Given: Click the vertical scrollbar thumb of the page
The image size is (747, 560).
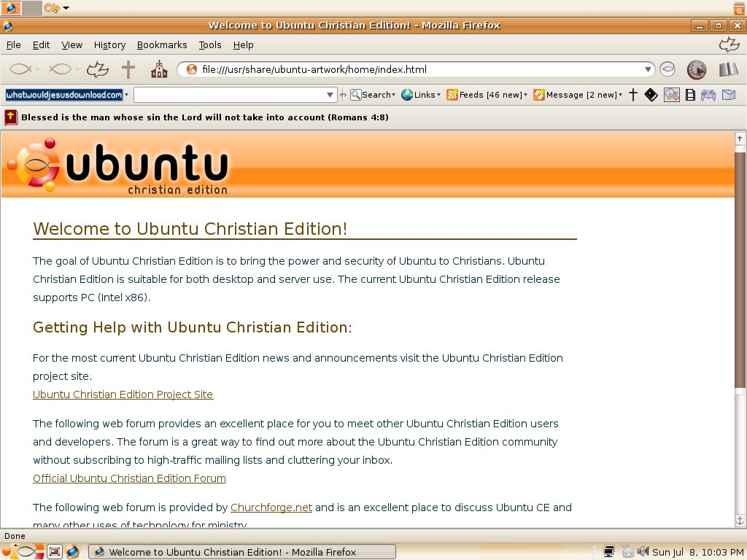Looking at the screenshot, I should pyautogui.click(x=740, y=268).
